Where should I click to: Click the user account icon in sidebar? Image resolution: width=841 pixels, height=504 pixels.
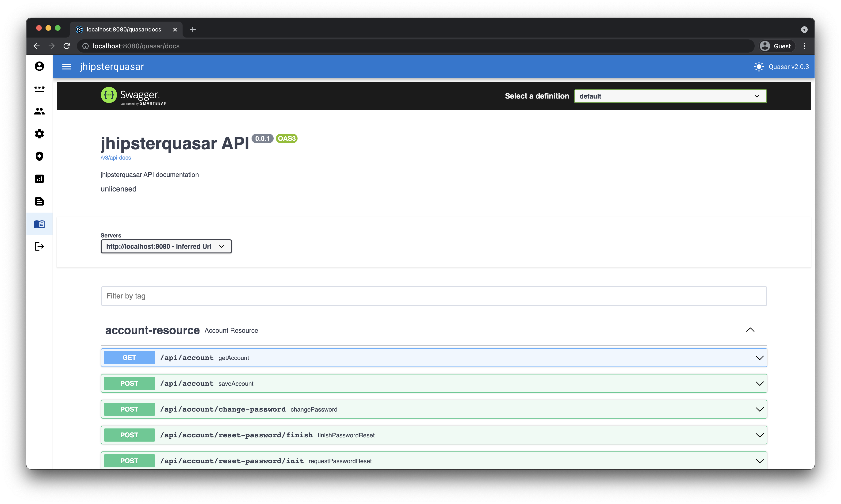click(39, 66)
